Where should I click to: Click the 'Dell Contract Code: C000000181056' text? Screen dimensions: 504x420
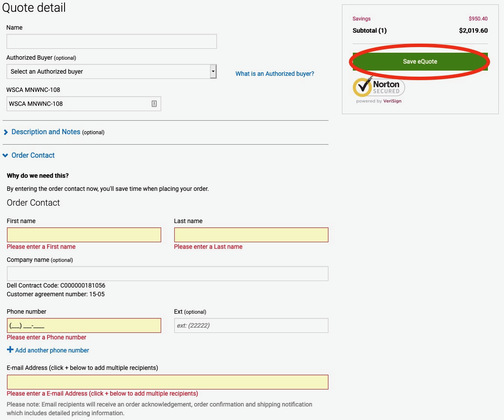56,285
